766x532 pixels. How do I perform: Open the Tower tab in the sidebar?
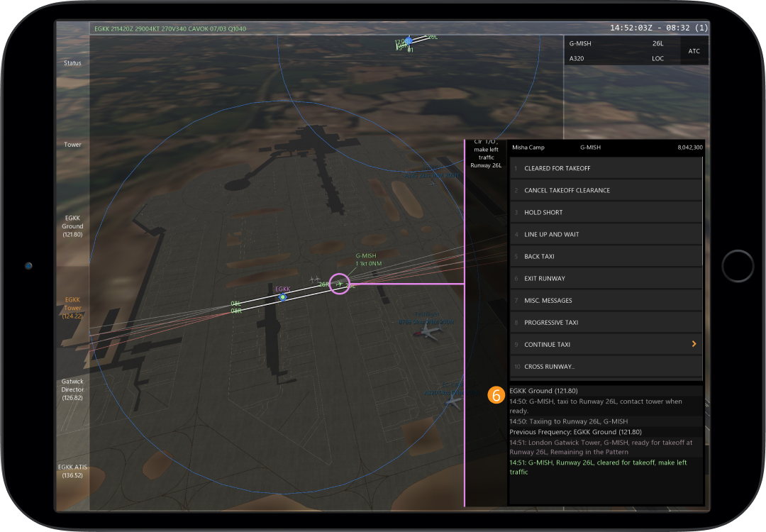tap(72, 145)
